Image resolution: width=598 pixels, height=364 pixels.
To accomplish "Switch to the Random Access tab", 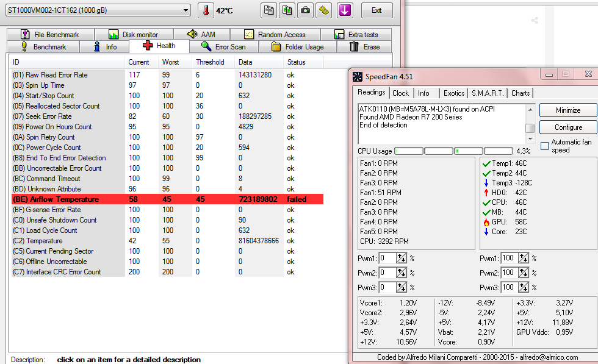I will [275, 34].
